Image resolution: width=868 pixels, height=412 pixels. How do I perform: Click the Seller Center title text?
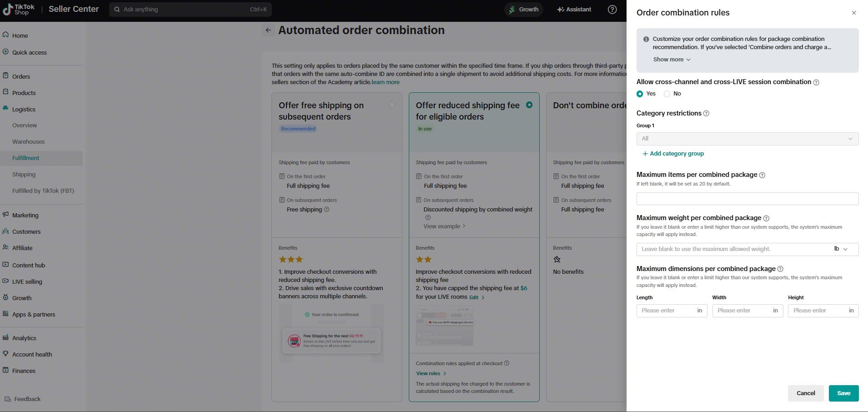(x=74, y=9)
